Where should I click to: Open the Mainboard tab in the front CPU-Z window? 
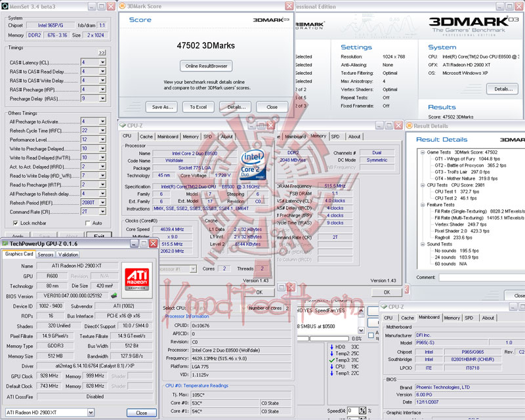coord(168,136)
